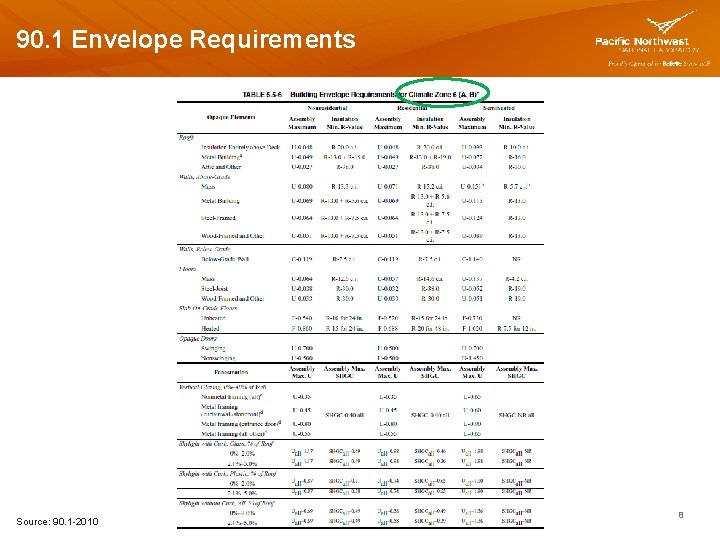720x540 pixels.
Task: Select the 'TABLE 5.5-6' table caption
Action: click(x=262, y=95)
